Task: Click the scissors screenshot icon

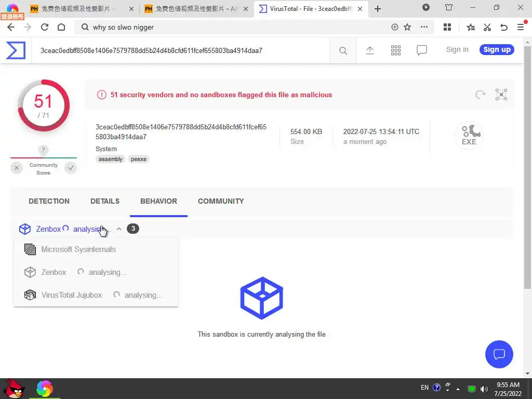Action: click(x=487, y=27)
